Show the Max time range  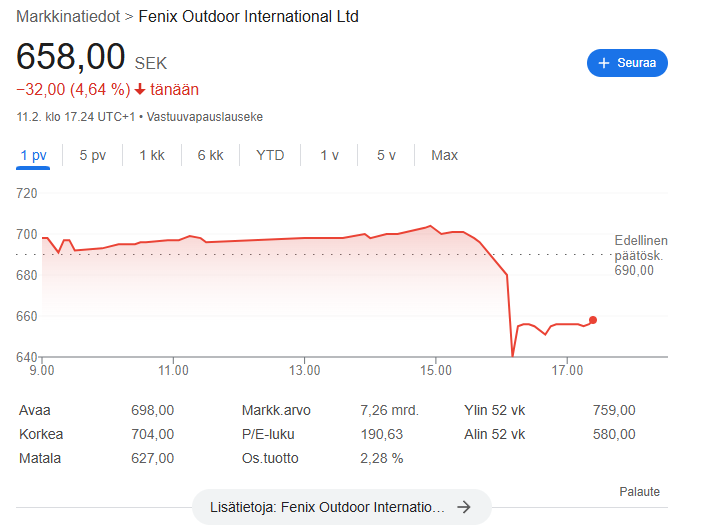[444, 155]
